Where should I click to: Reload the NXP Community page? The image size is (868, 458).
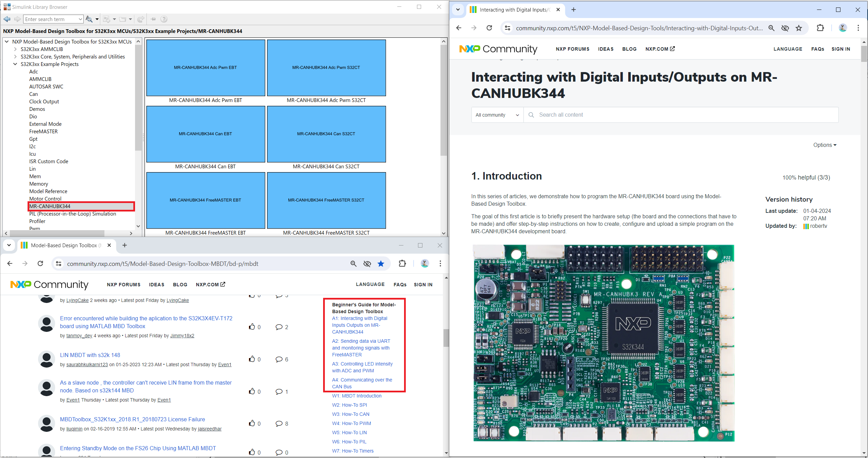coord(489,28)
